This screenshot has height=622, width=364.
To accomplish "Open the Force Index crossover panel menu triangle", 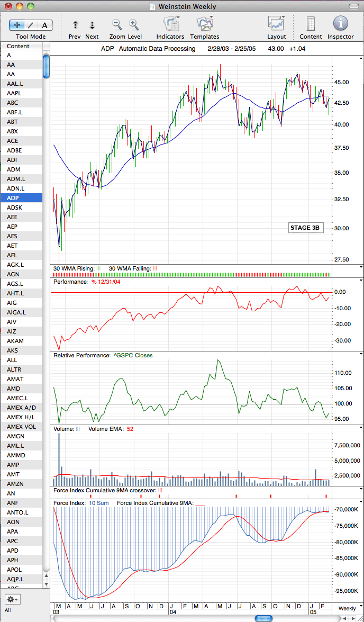I will click(x=361, y=489).
